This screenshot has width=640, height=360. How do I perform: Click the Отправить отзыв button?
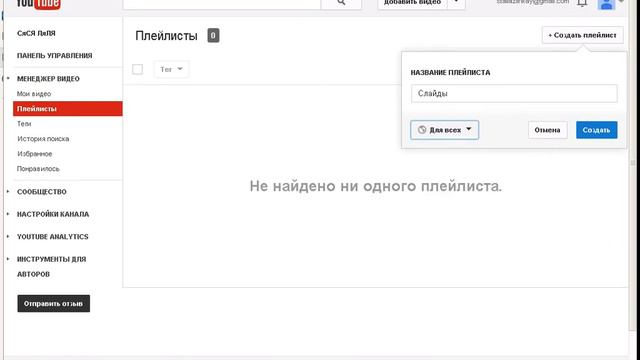[53, 304]
